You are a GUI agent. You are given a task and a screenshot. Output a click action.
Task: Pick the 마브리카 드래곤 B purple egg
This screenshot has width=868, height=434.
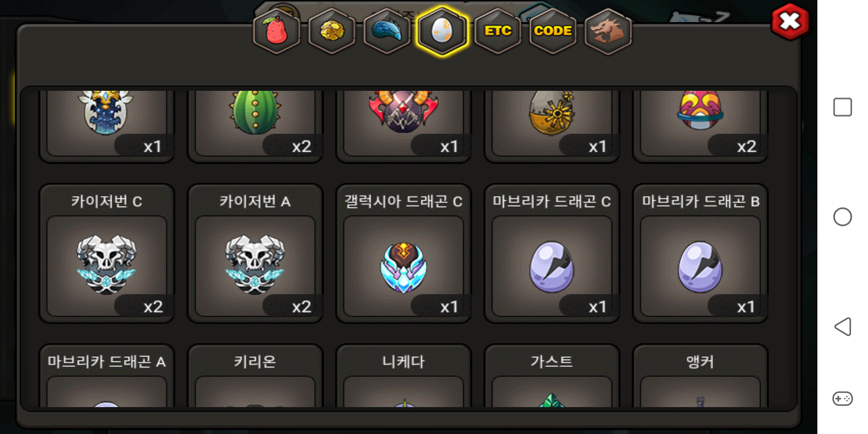click(700, 253)
